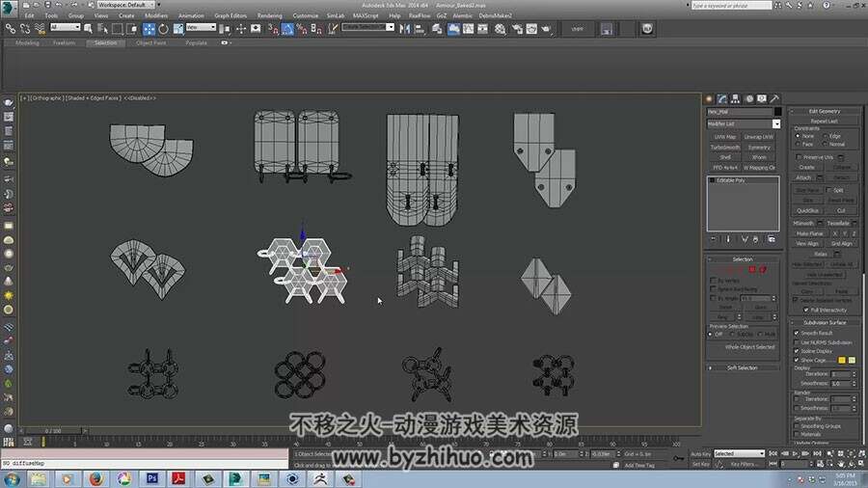Screen dimensions: 868x488
Task: Open the Utilities hammer panel tab
Action: (x=774, y=98)
